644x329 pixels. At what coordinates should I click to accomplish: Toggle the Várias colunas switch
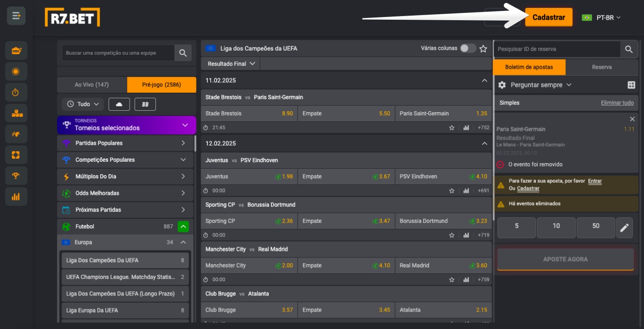pos(468,48)
